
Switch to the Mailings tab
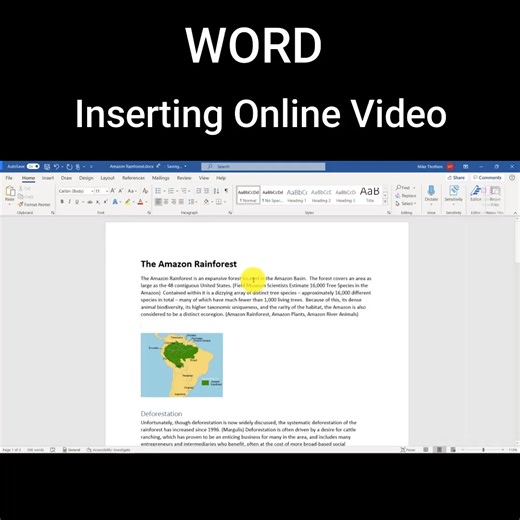tap(160, 178)
